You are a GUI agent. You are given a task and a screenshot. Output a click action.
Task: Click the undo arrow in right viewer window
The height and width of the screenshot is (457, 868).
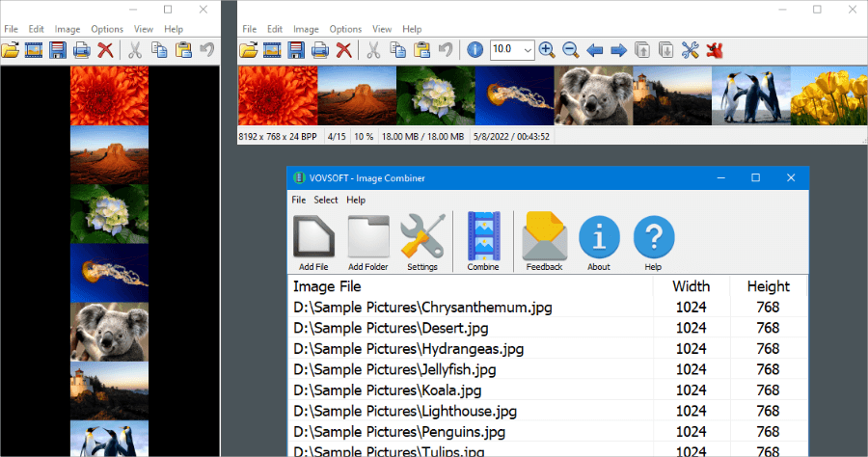click(446, 50)
